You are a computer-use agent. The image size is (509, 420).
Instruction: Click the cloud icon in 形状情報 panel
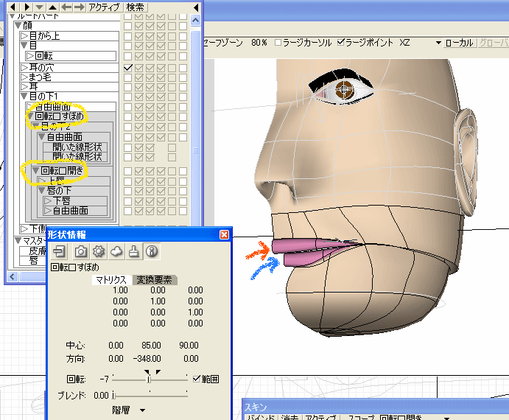point(116,251)
